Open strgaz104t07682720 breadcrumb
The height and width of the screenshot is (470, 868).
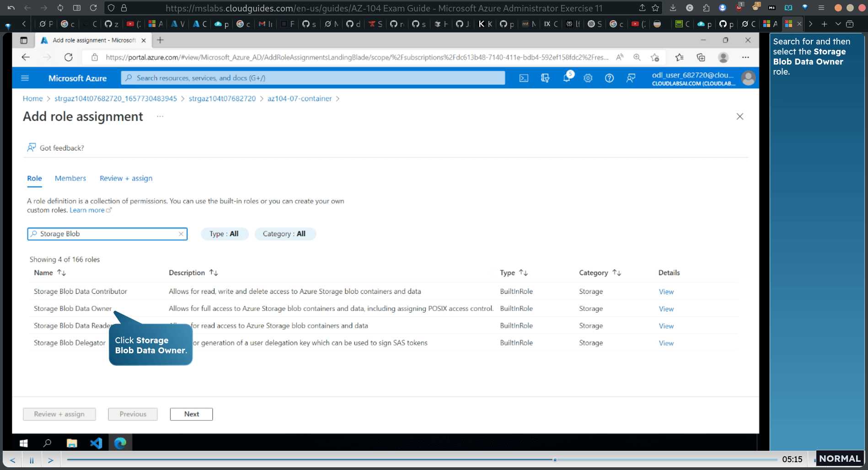[222, 98]
